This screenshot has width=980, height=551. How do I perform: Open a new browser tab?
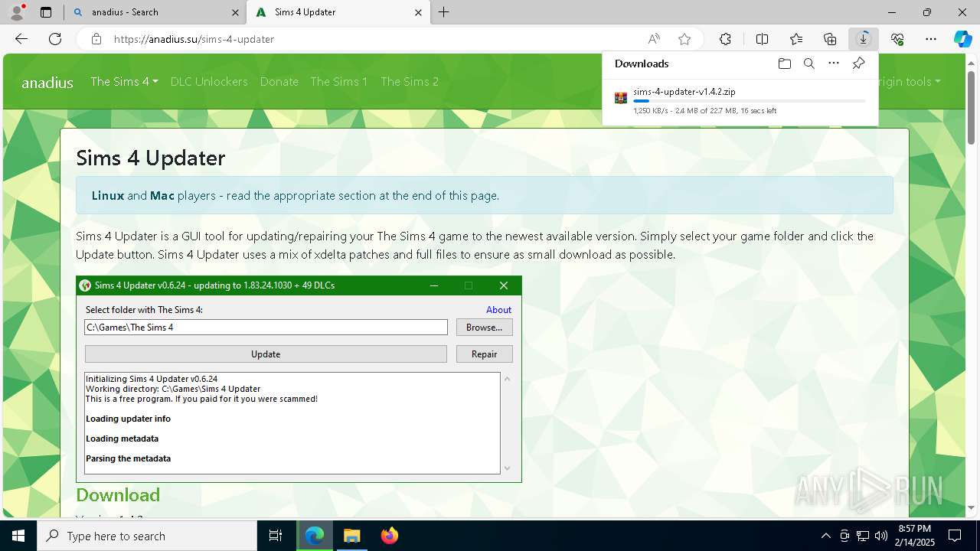point(444,12)
